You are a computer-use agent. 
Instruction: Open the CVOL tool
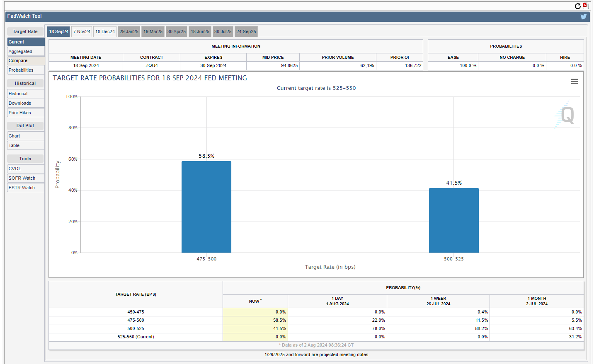(x=25, y=169)
